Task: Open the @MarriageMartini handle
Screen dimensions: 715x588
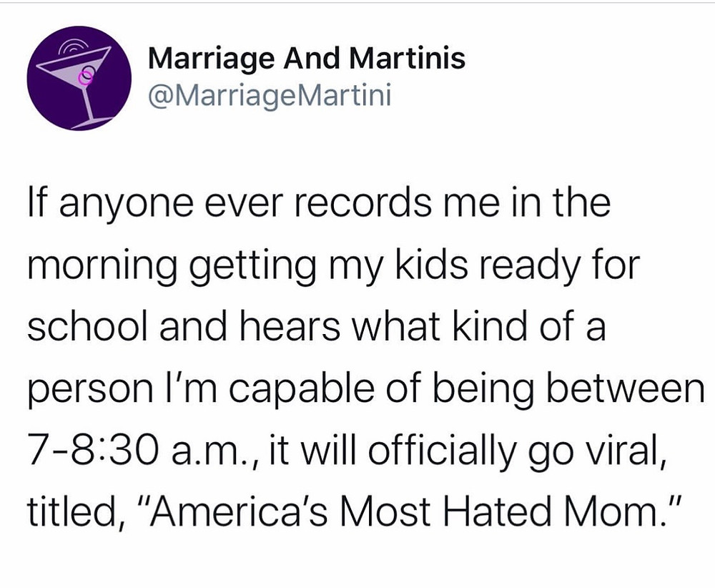Action: click(x=270, y=97)
